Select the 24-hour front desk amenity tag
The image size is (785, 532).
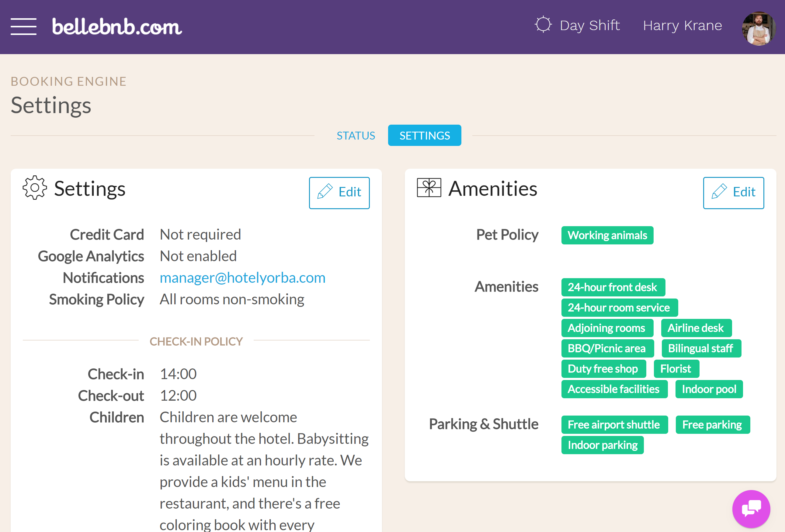[x=612, y=287]
